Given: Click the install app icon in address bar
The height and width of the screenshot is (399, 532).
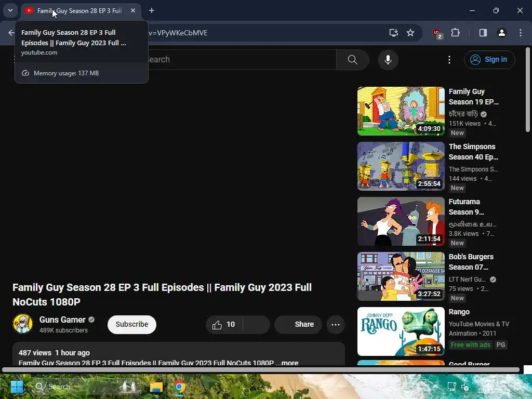Looking at the screenshot, I should 394,33.
